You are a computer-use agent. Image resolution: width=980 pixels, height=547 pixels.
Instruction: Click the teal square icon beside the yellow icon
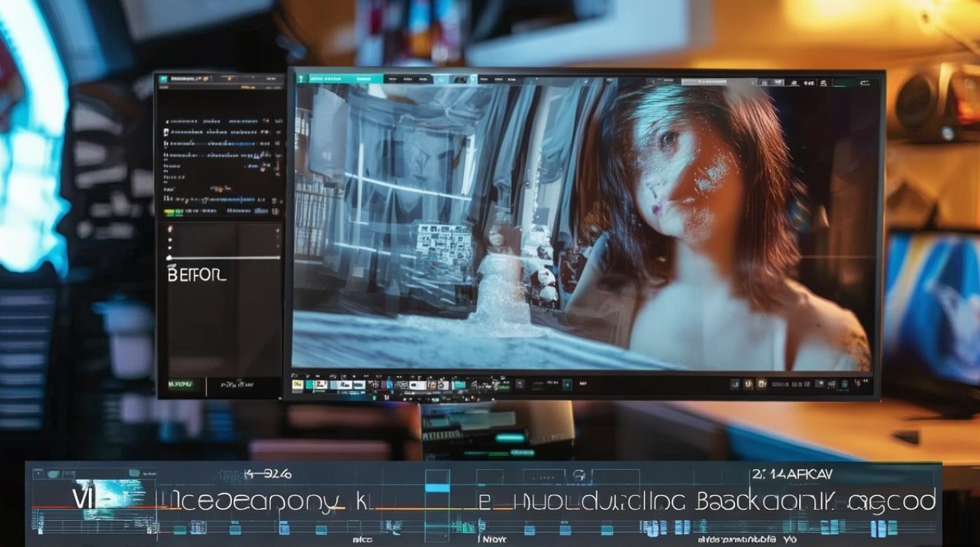tap(310, 384)
